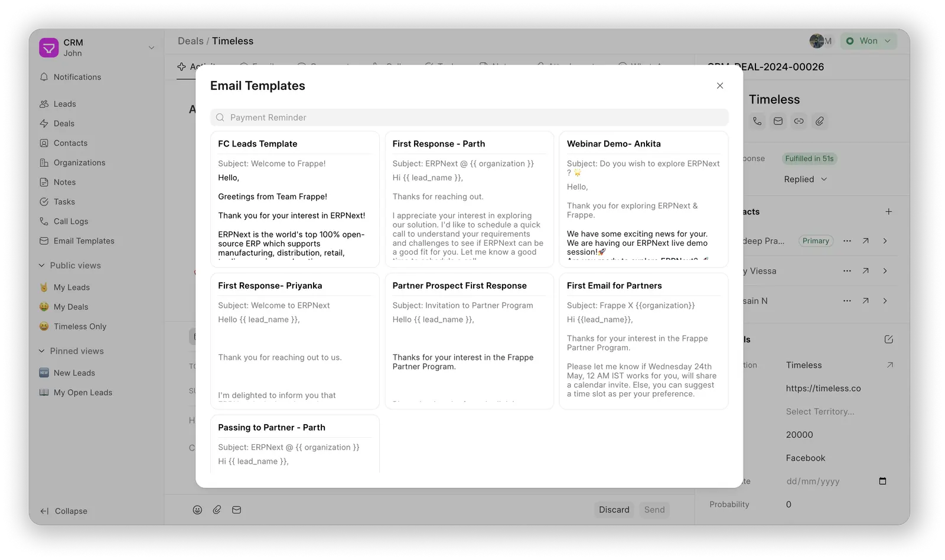Open the New Leads pinned view
The image size is (945, 560).
click(x=97, y=373)
